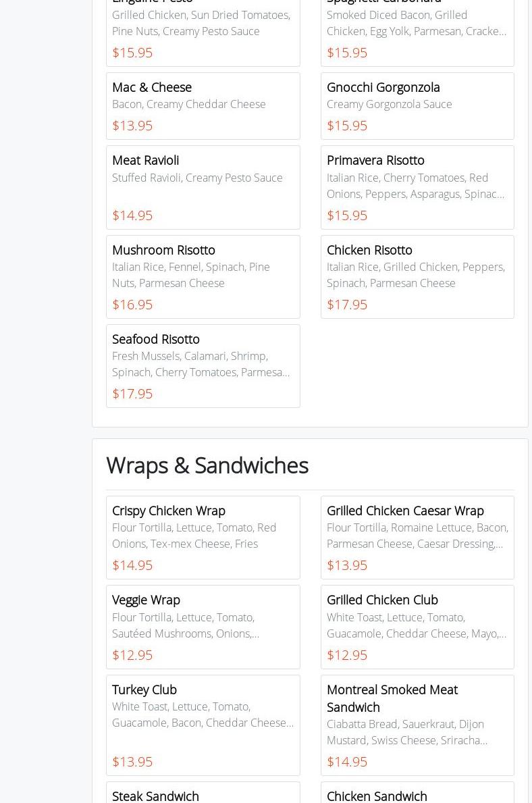Click the Meat Ravioli pesto sauce description

(x=197, y=178)
